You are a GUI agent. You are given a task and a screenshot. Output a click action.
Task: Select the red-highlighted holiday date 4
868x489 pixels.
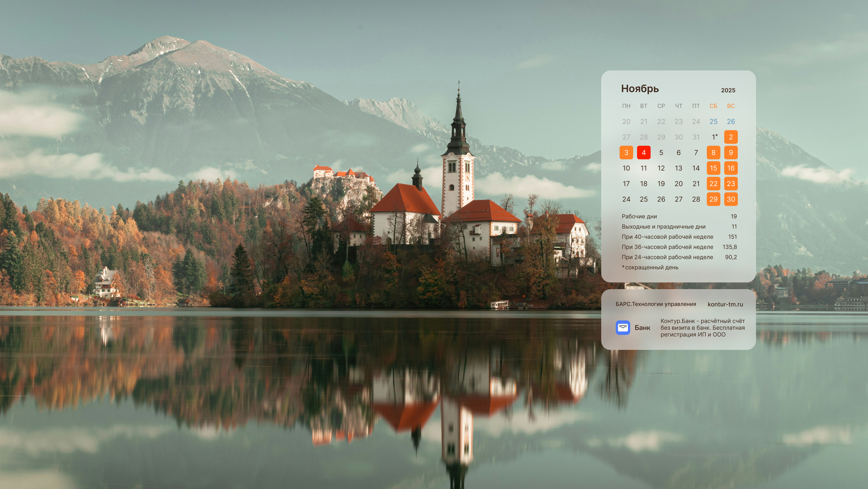[x=644, y=153]
